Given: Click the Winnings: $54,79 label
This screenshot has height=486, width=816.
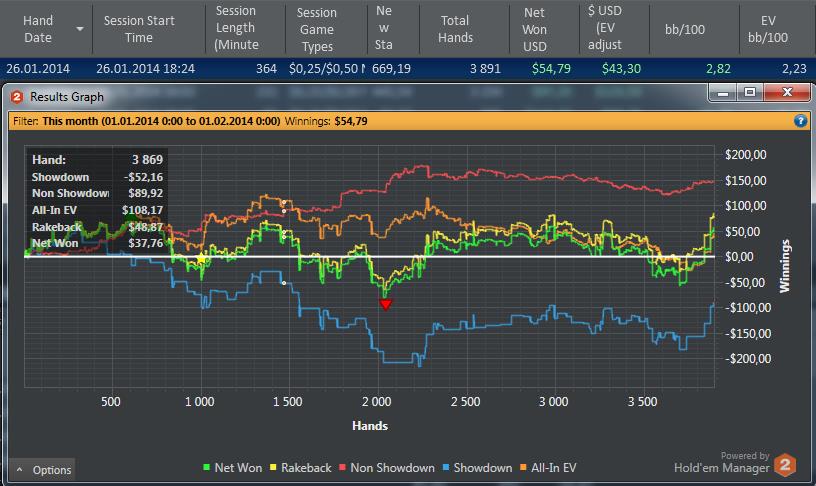Looking at the screenshot, I should click(x=326, y=121).
